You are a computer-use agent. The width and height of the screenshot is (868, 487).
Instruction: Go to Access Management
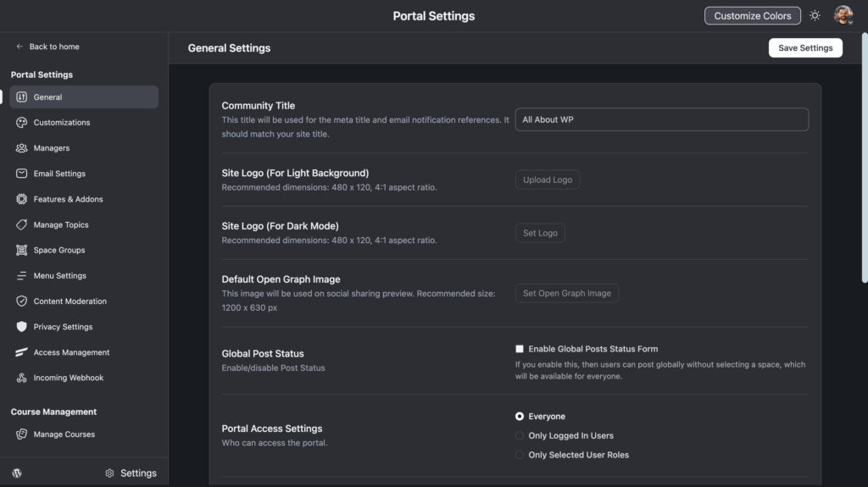point(84,352)
